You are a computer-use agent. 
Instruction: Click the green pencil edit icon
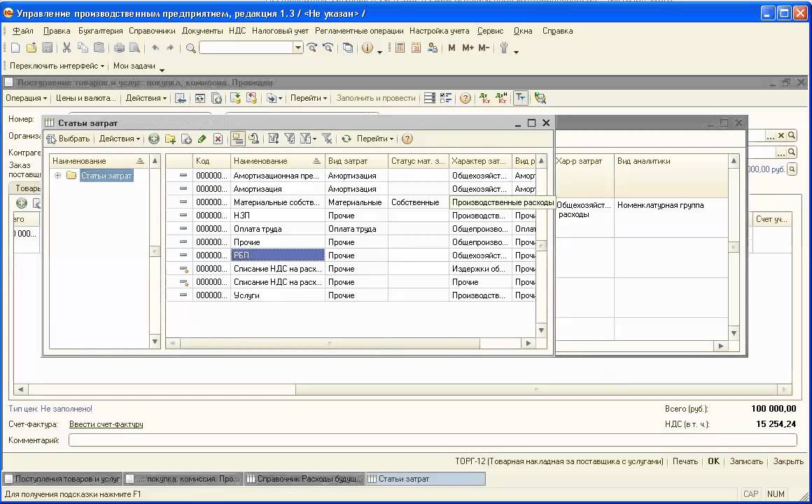(202, 139)
